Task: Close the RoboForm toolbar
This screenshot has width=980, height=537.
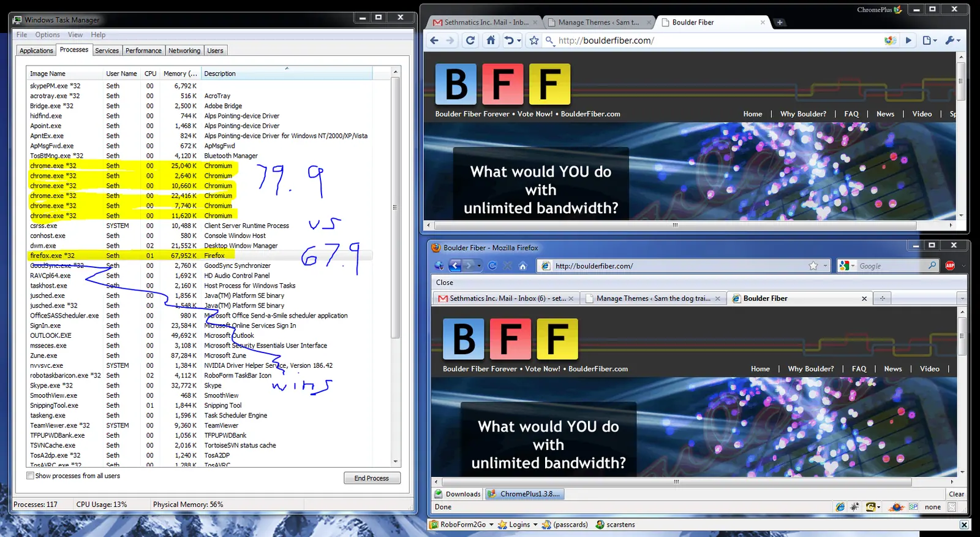Action: tap(964, 525)
